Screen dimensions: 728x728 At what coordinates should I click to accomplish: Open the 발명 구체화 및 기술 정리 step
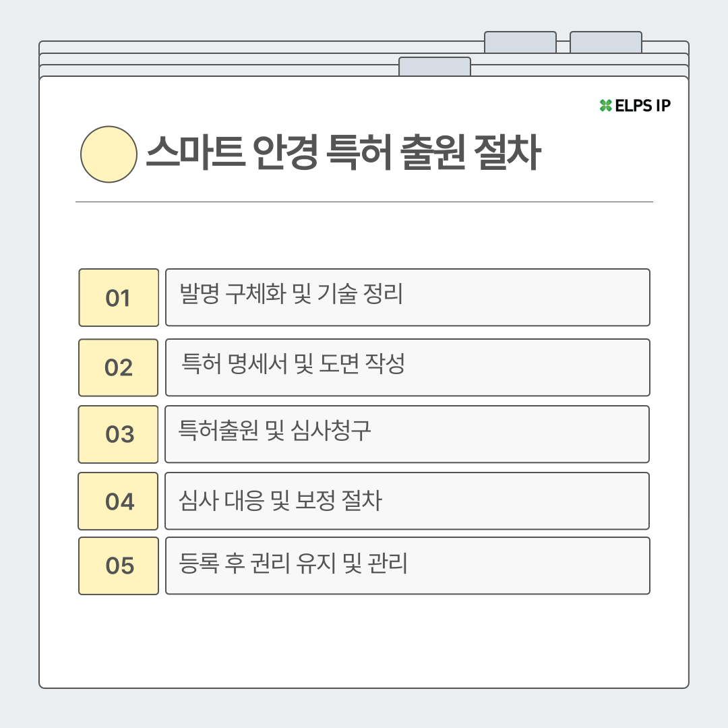[x=407, y=297]
